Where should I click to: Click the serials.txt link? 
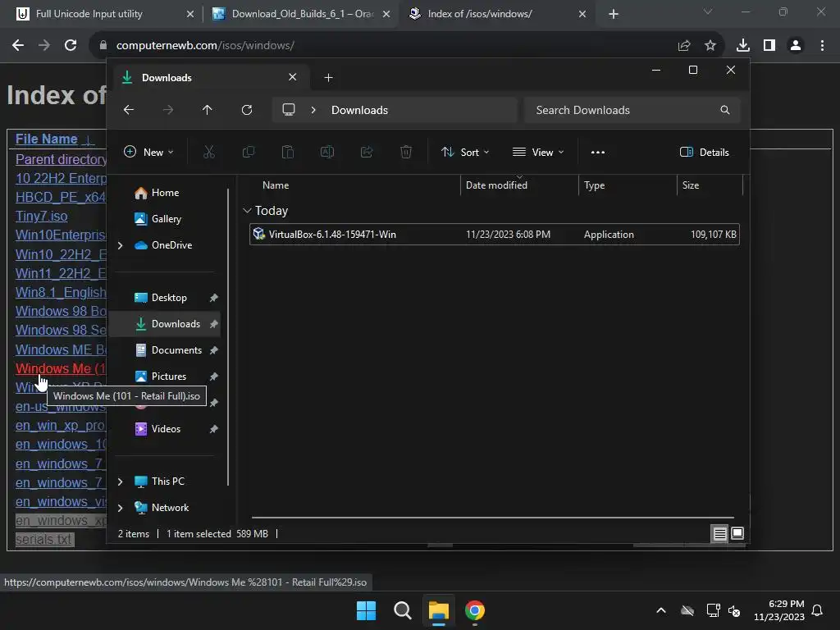43,540
